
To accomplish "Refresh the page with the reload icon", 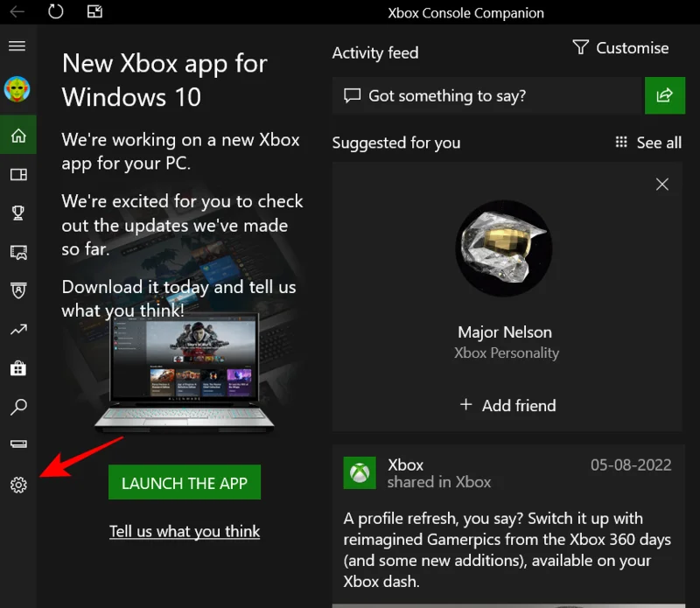I will click(x=54, y=13).
